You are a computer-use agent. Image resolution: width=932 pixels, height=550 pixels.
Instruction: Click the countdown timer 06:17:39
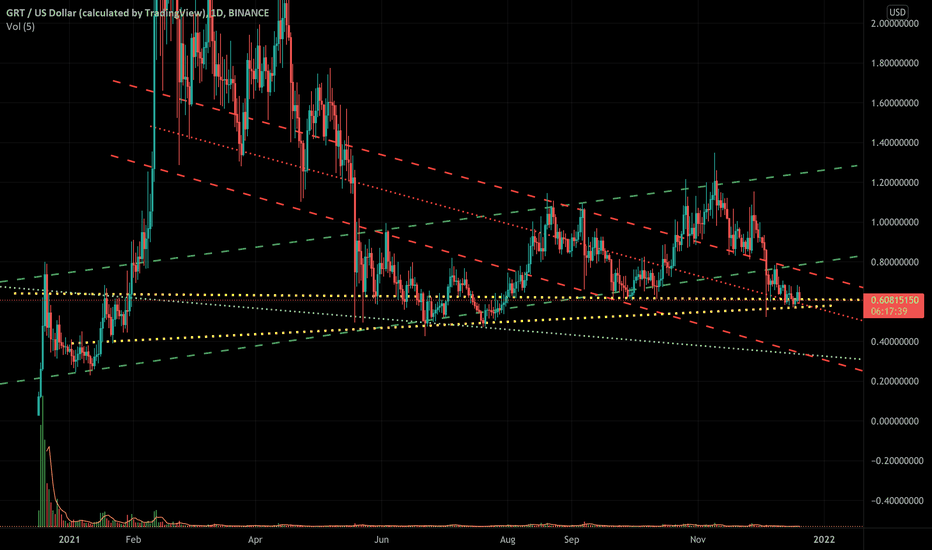tap(889, 311)
